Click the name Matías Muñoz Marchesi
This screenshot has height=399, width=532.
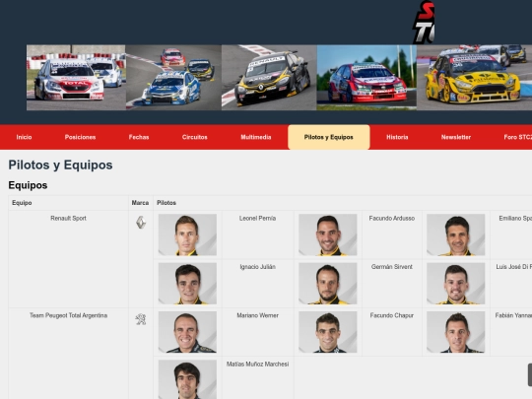click(x=257, y=365)
